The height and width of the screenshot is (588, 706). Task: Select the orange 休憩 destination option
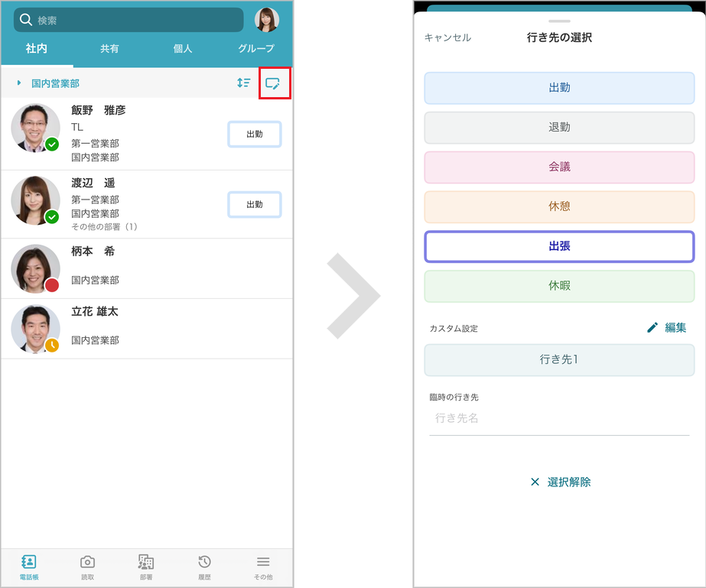559,206
